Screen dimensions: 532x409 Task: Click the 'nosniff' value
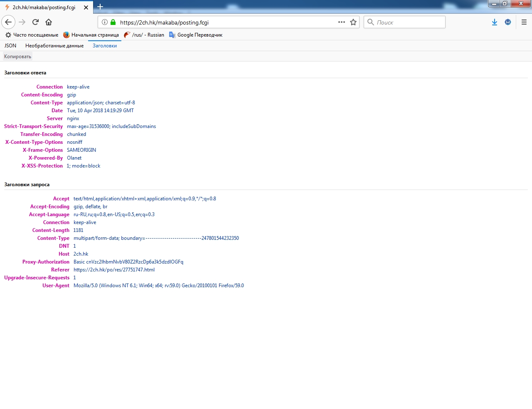tap(75, 142)
